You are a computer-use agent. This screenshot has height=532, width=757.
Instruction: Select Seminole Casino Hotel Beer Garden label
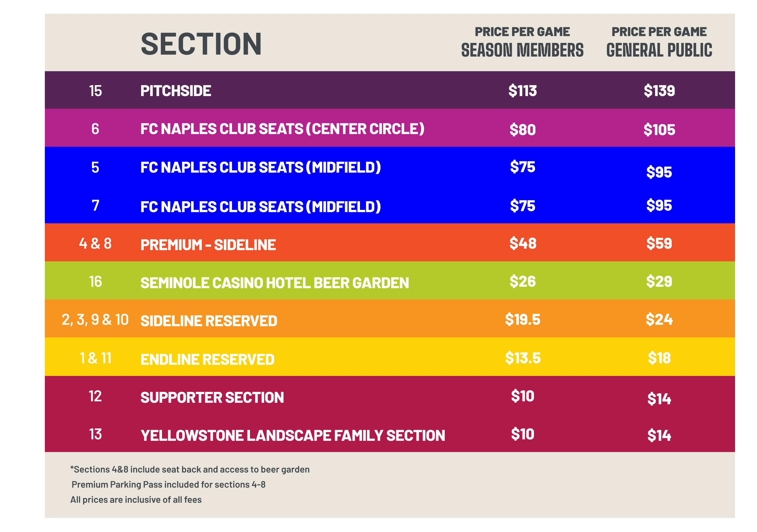[275, 283]
